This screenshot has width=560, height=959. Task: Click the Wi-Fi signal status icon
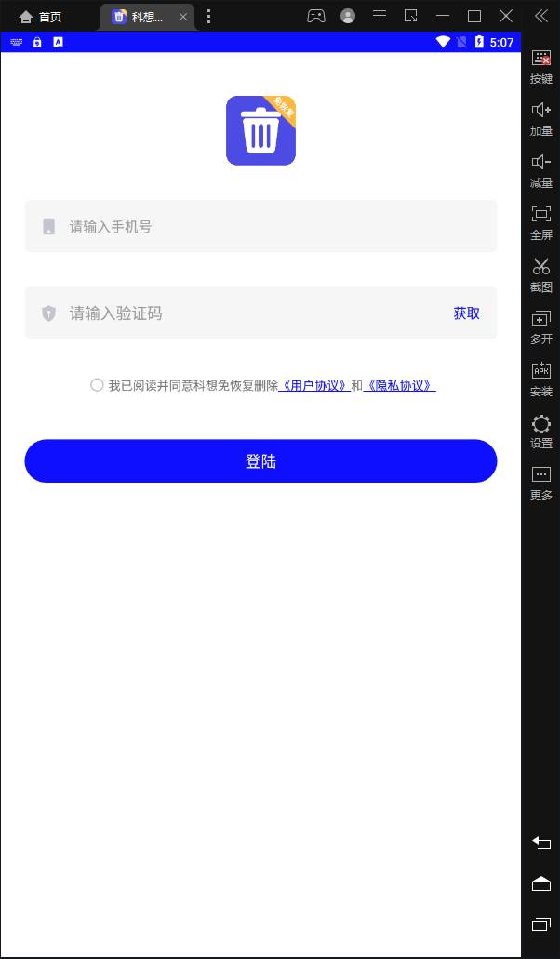click(443, 42)
